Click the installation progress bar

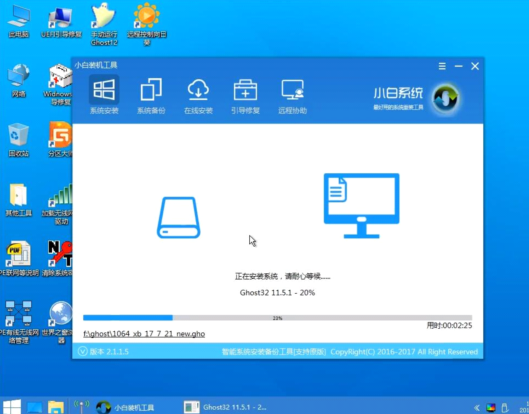click(x=277, y=318)
